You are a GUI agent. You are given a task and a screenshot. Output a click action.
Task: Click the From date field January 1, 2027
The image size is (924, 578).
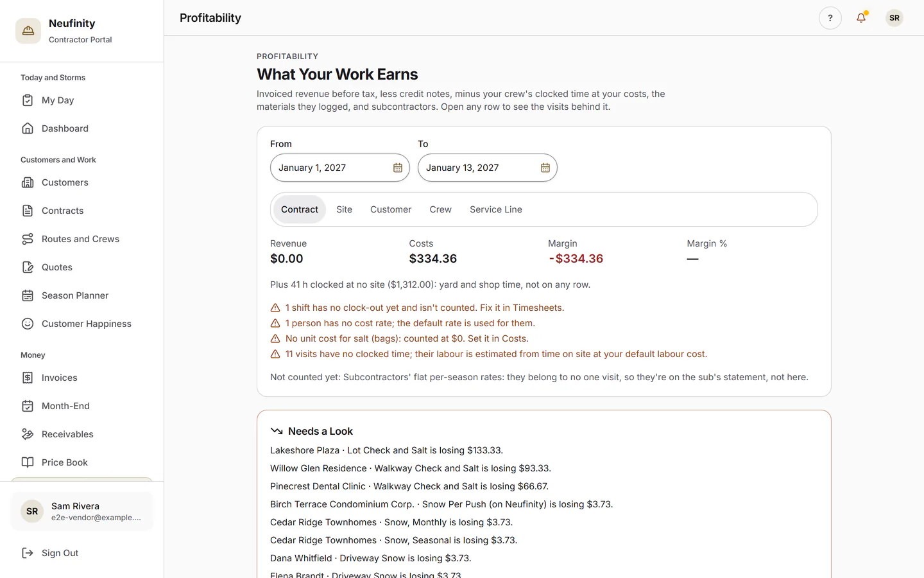(x=340, y=168)
